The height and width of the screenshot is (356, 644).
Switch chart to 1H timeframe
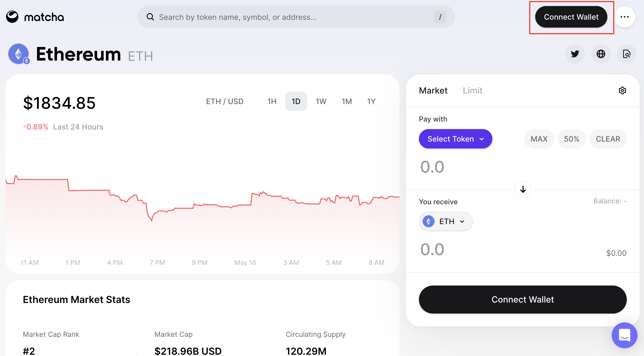pos(272,101)
